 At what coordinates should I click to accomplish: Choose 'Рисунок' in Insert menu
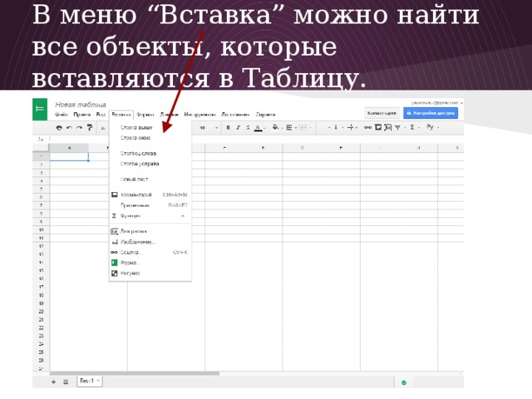[150, 273]
